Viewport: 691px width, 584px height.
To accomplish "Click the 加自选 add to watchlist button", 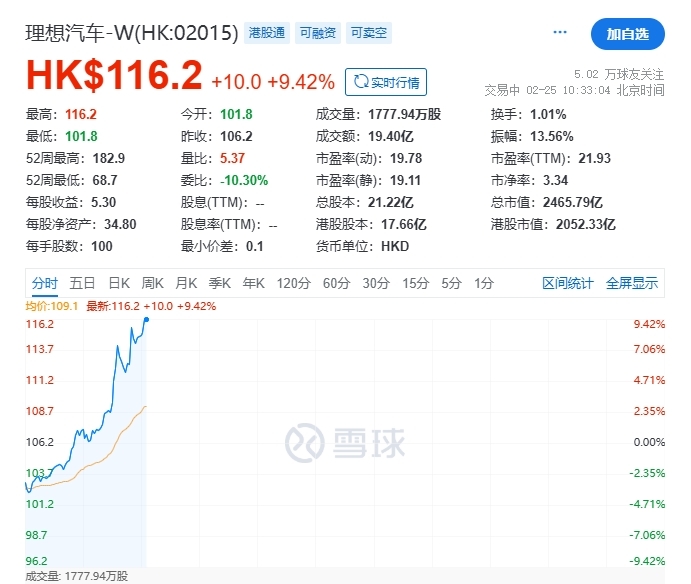I will click(627, 34).
